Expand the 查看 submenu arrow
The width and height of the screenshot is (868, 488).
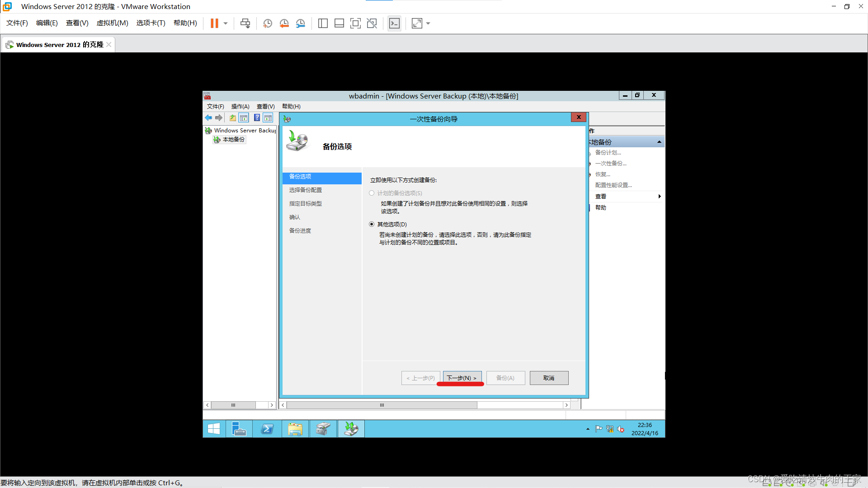coord(660,196)
